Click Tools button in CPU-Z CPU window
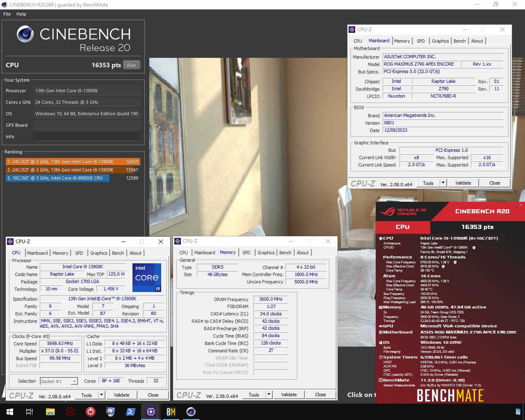525x420 pixels. pos(87,395)
